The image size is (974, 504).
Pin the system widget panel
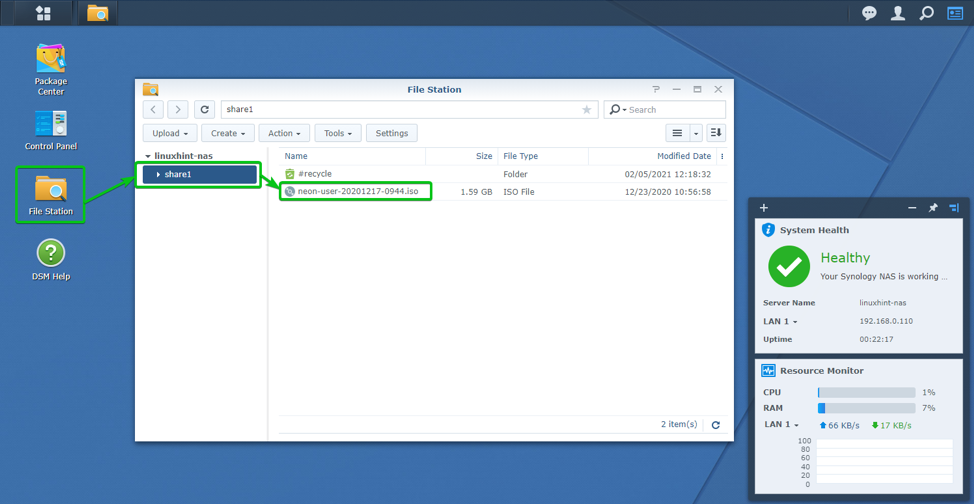tap(933, 208)
